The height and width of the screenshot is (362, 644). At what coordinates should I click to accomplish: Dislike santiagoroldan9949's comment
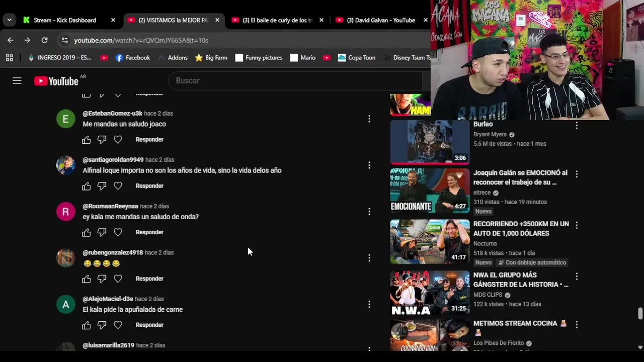[102, 186]
